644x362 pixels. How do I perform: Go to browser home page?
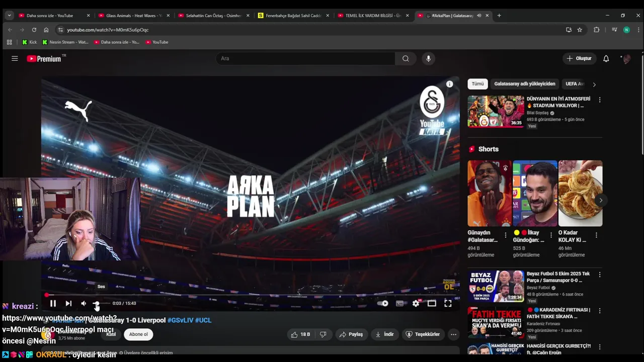pyautogui.click(x=46, y=30)
